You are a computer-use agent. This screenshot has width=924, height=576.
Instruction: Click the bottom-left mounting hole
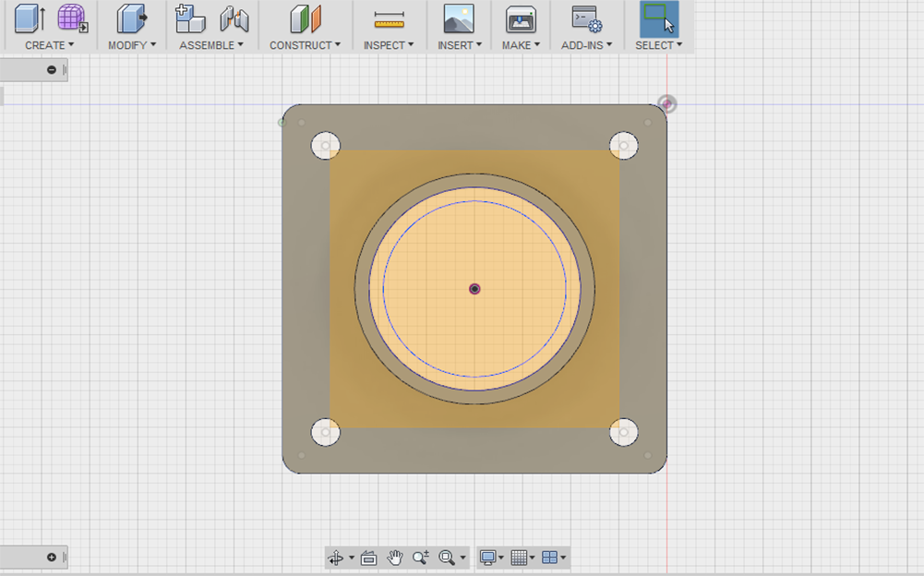(x=325, y=432)
